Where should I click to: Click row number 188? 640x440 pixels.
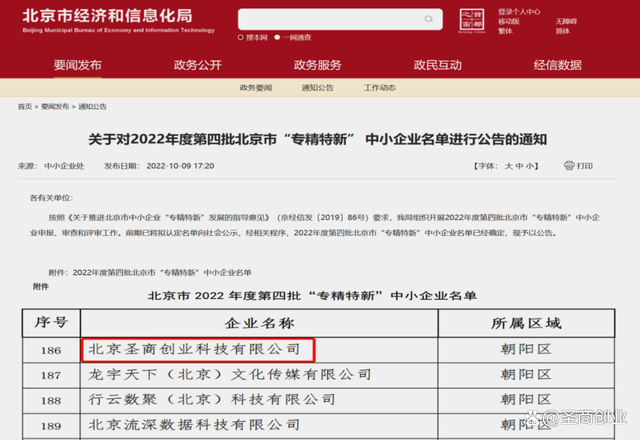coord(51,400)
